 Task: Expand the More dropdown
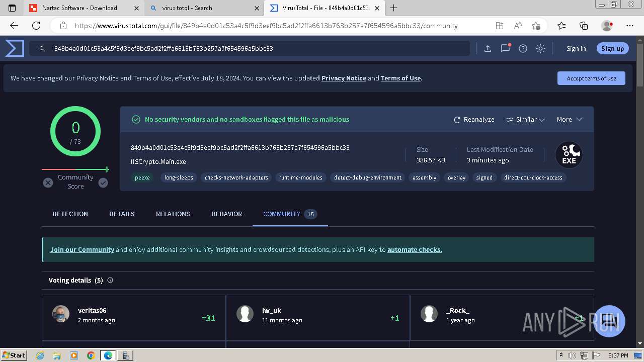[x=569, y=120]
